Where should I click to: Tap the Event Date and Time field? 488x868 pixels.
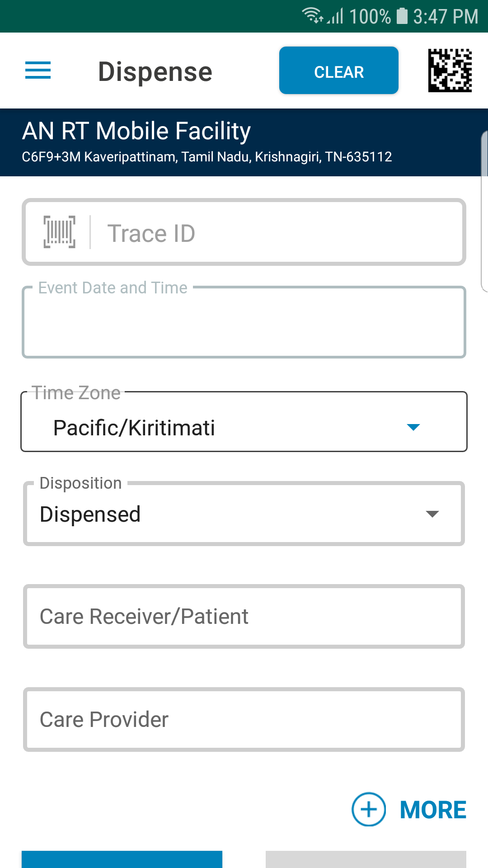point(244,322)
